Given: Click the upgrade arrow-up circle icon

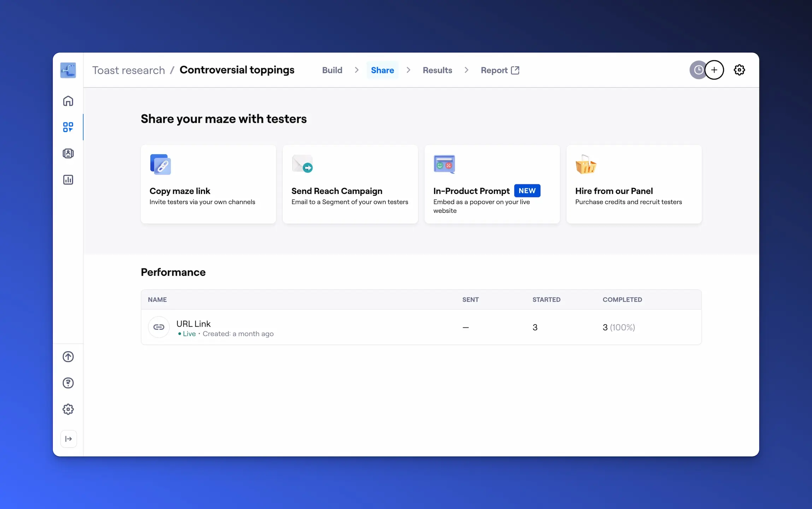Looking at the screenshot, I should [x=68, y=357].
